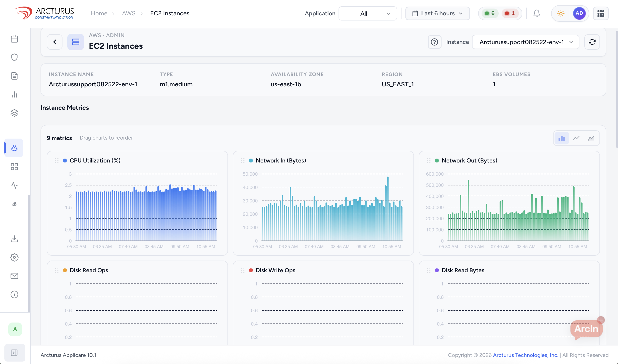
Task: Click the m1.medium type value
Action: tap(176, 84)
